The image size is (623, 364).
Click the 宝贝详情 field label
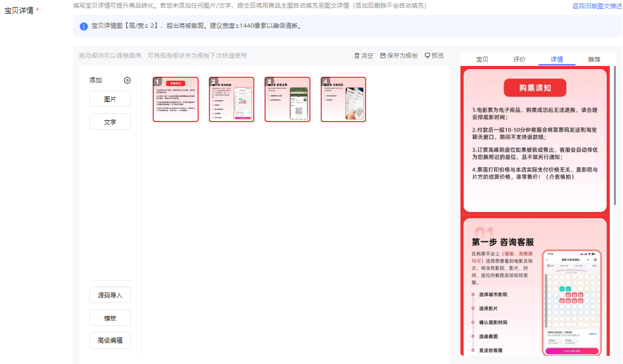[x=19, y=11]
